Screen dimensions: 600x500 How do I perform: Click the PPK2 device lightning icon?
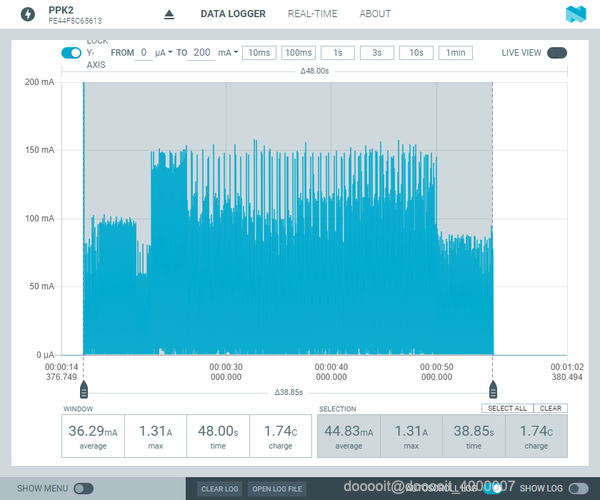pos(28,14)
